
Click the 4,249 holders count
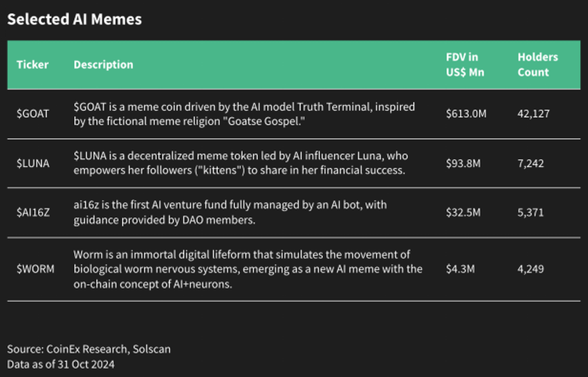(x=531, y=269)
